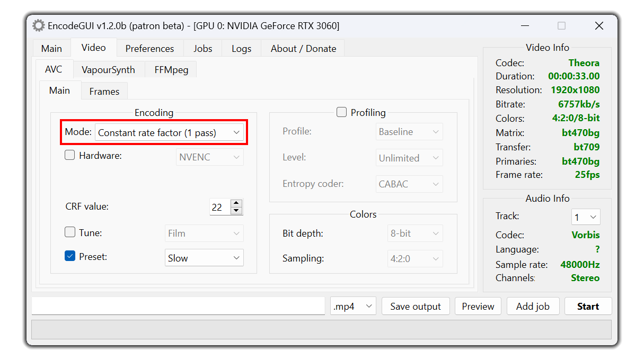Uncheck the Preset checkbox
The image size is (644, 360).
point(70,256)
